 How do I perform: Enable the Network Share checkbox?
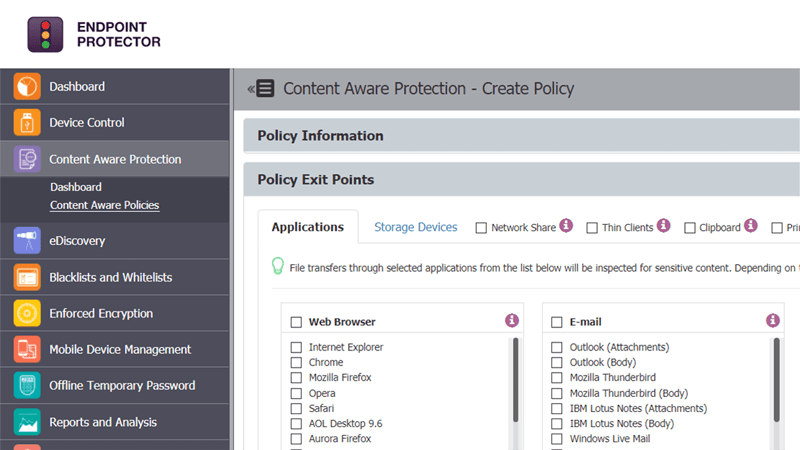pos(481,228)
